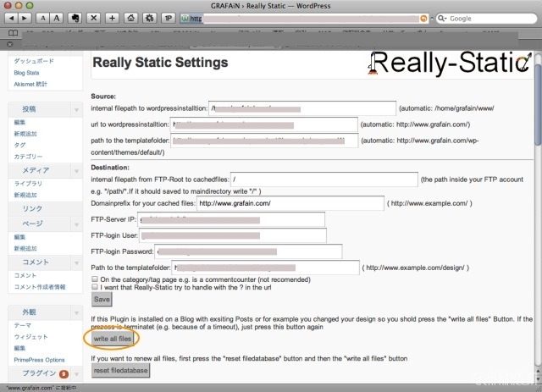This screenshot has width=542, height=392.
Task: Click the FTP-login User field
Action: 233,235
